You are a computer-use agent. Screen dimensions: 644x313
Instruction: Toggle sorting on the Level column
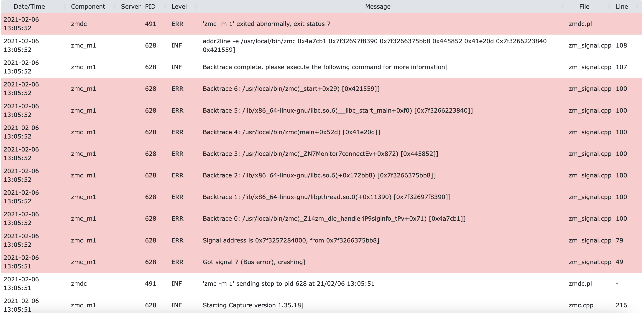pos(179,7)
